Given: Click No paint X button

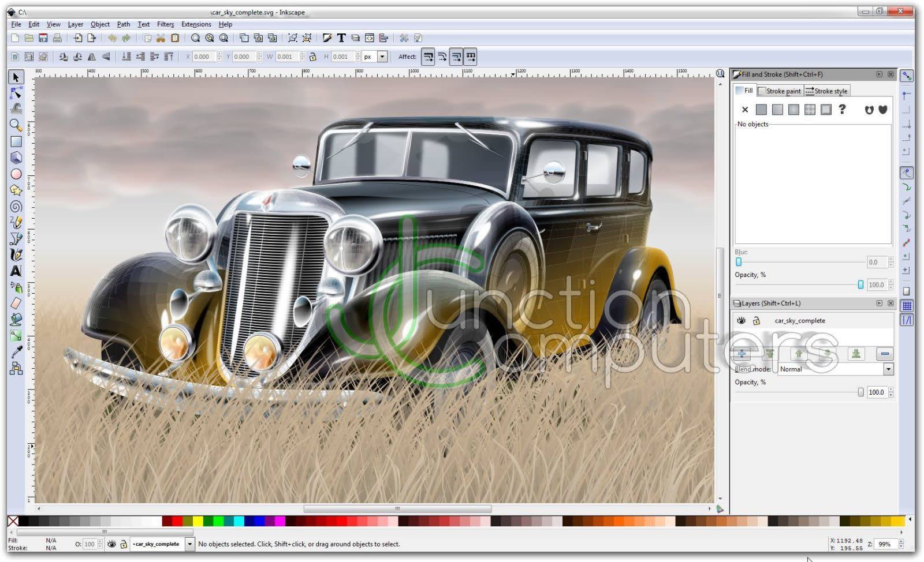Looking at the screenshot, I should [x=745, y=110].
